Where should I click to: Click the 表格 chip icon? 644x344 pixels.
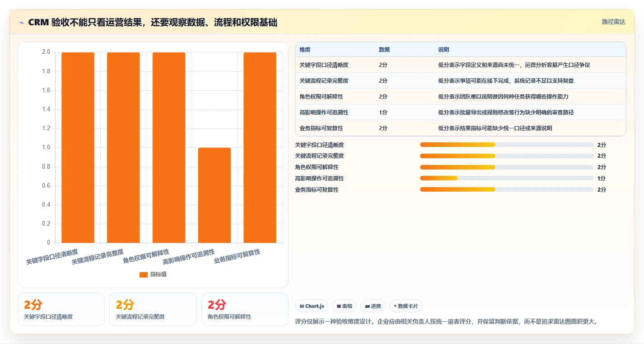coord(339,306)
